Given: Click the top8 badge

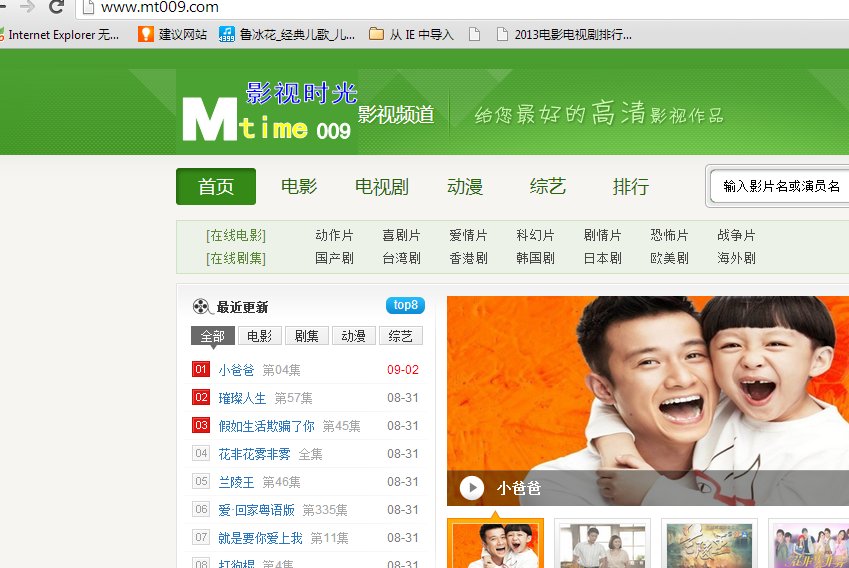Looking at the screenshot, I should point(406,305).
